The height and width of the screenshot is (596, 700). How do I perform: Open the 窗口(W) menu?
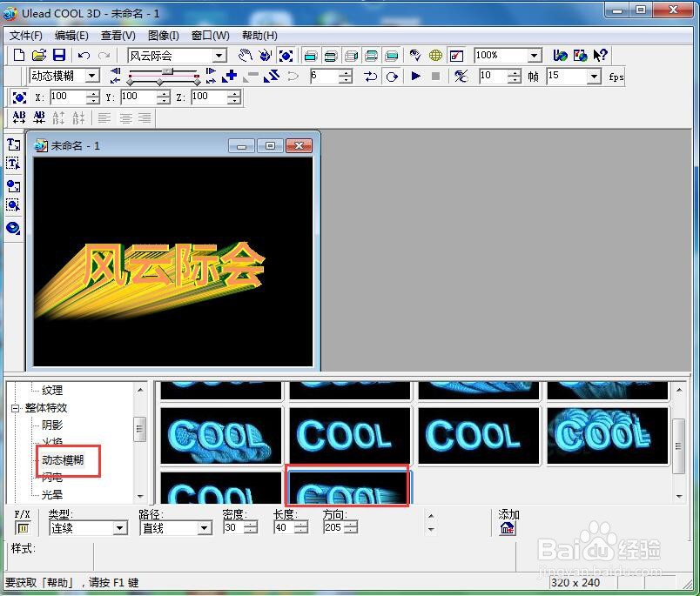pos(210,36)
